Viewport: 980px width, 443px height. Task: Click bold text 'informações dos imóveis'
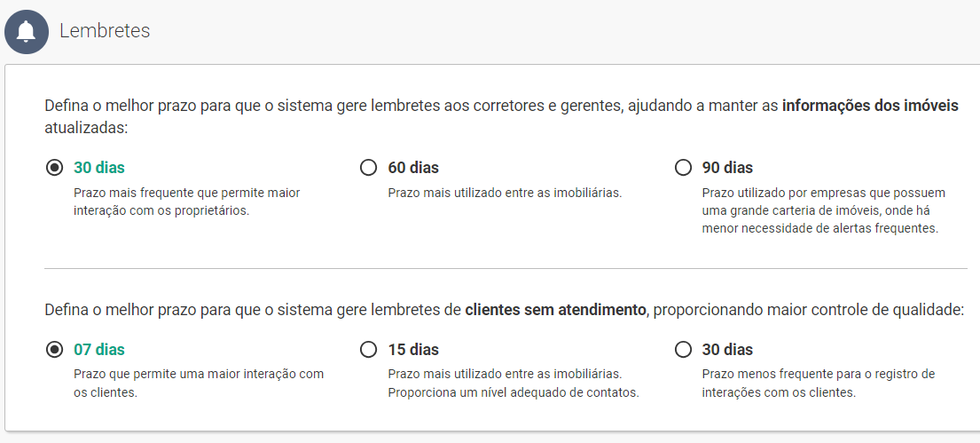click(869, 107)
